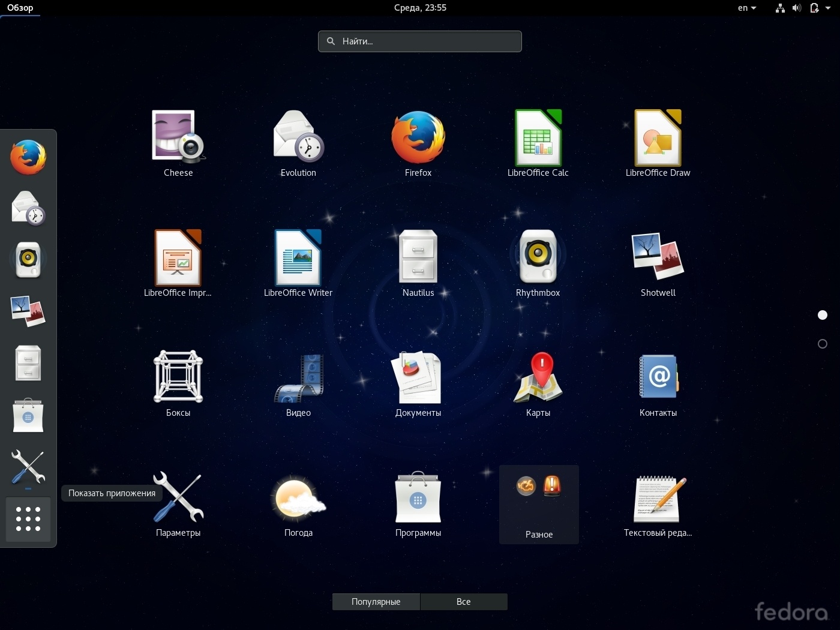840x630 pixels.
Task: Toggle the Show Applications grid button
Action: [x=28, y=519]
